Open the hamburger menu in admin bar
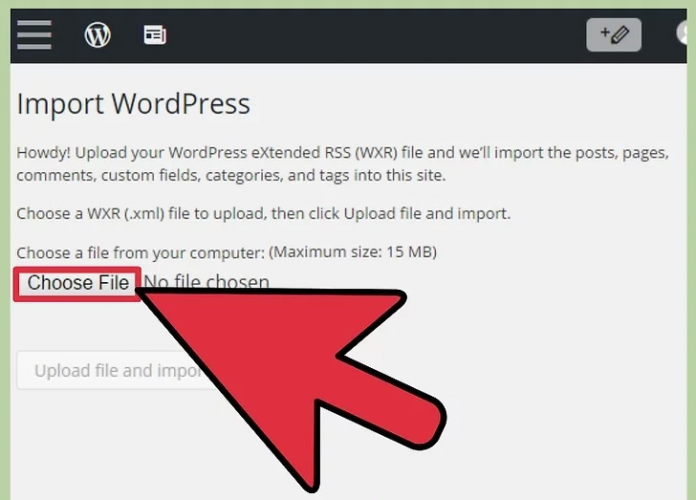This screenshot has width=696, height=500. 34,34
